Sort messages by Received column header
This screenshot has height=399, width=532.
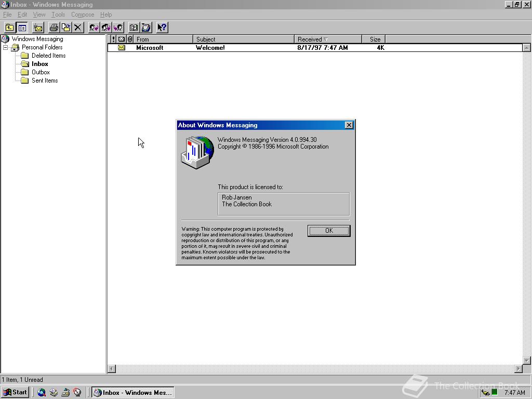(x=328, y=39)
